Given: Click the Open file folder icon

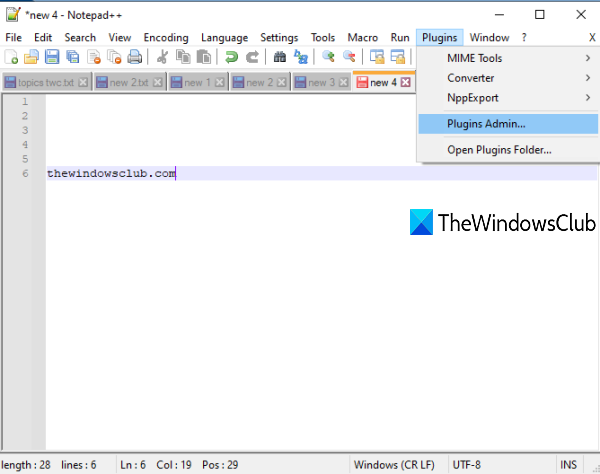Looking at the screenshot, I should [x=31, y=57].
